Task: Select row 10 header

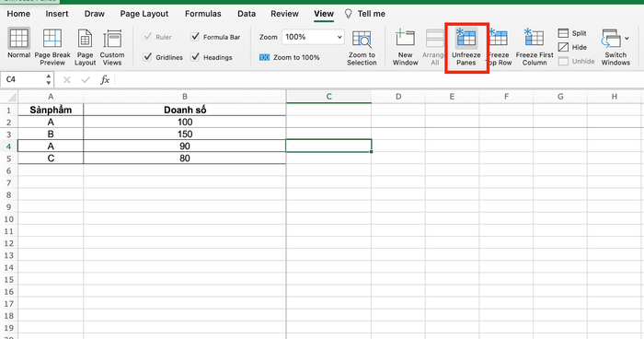Action: click(8, 219)
